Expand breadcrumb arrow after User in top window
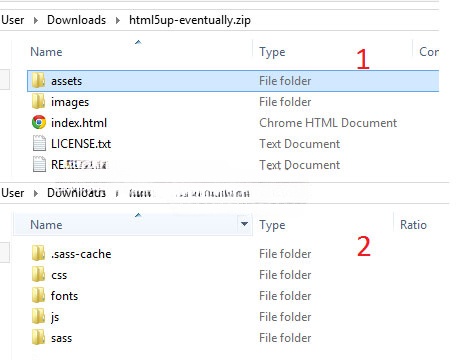456x360 pixels. point(36,20)
